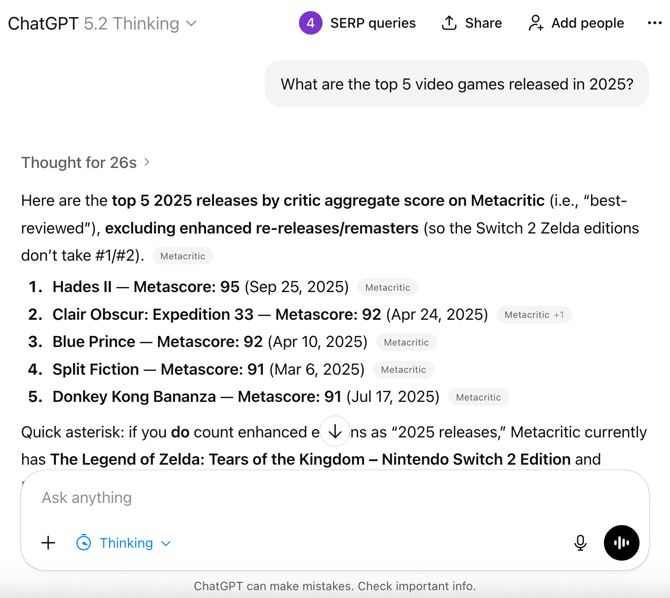This screenshot has height=598, width=670.
Task: Expand the Thought for 26s reasoning
Action: tap(85, 162)
